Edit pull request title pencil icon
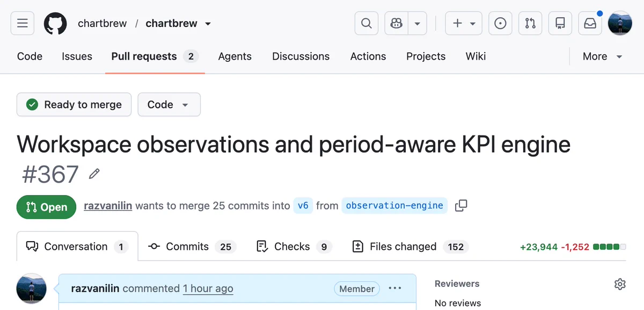This screenshot has width=644, height=310. click(94, 174)
